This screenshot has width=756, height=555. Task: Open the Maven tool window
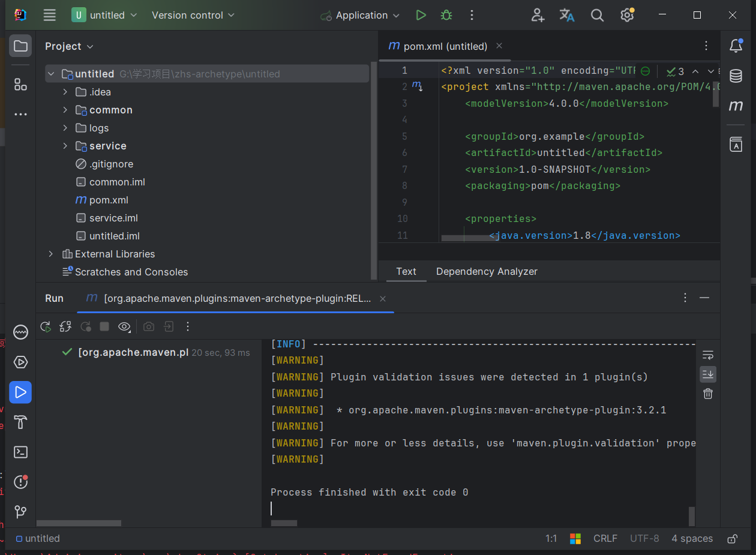pos(736,106)
